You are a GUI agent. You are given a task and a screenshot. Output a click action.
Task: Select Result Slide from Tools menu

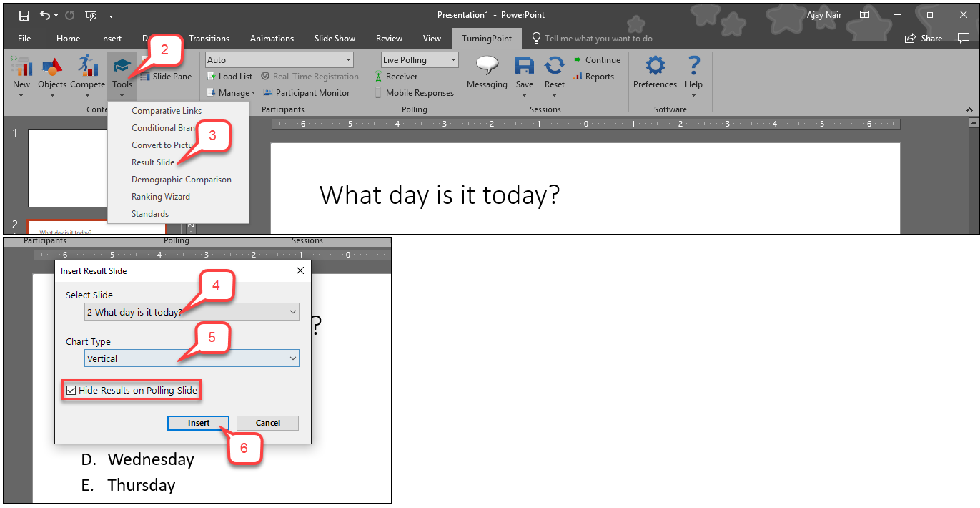(x=153, y=162)
